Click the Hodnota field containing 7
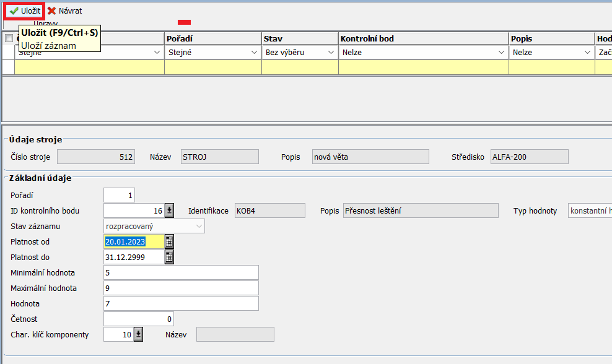The width and height of the screenshot is (612, 364). pyautogui.click(x=181, y=304)
